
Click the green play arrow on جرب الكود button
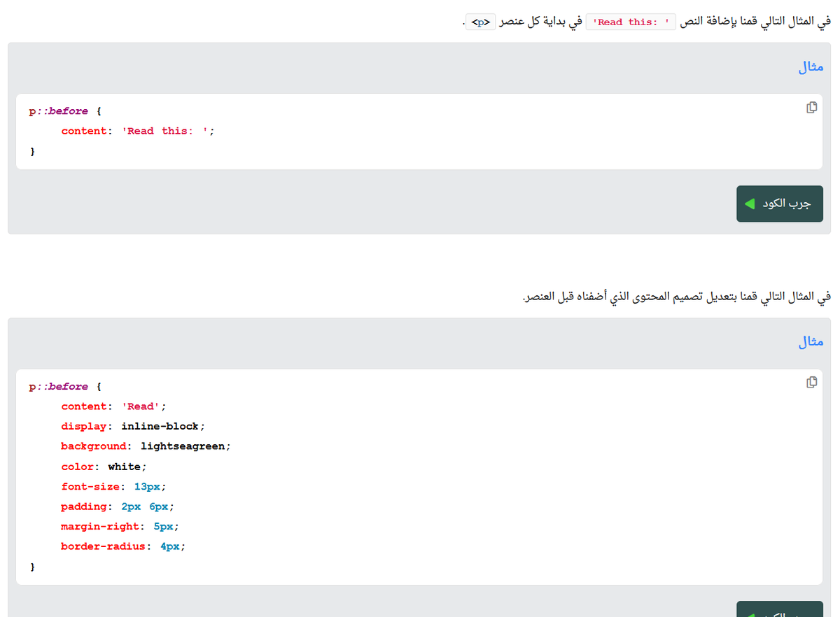tap(750, 204)
